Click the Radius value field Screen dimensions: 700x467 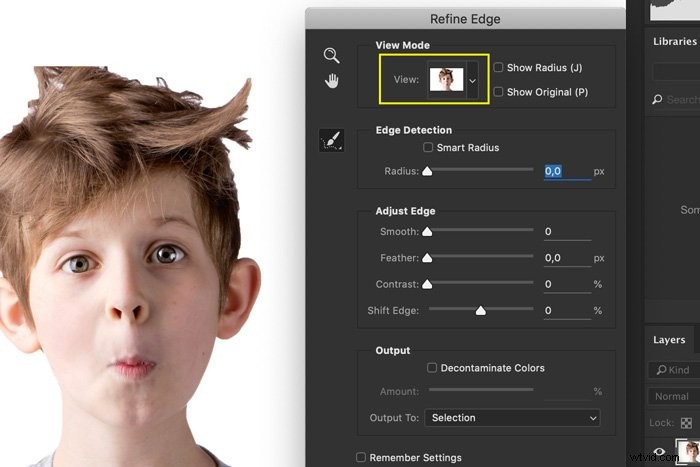567,171
